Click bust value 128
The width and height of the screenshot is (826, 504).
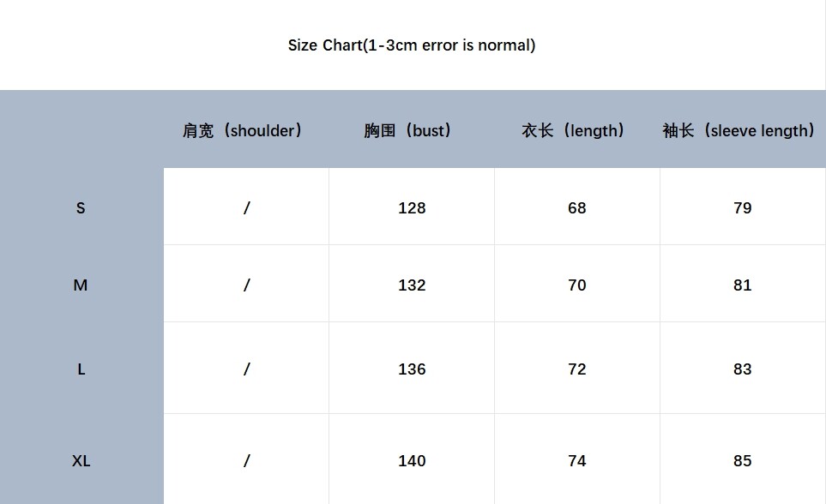click(412, 207)
